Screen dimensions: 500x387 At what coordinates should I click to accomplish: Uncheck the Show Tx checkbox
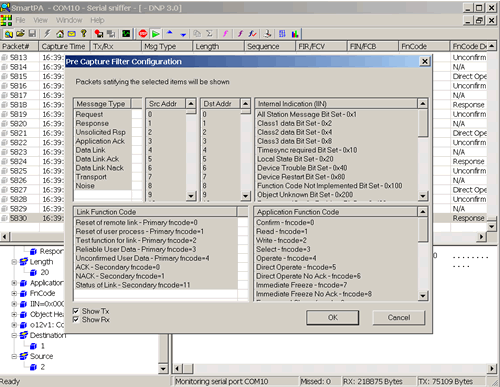point(76,311)
